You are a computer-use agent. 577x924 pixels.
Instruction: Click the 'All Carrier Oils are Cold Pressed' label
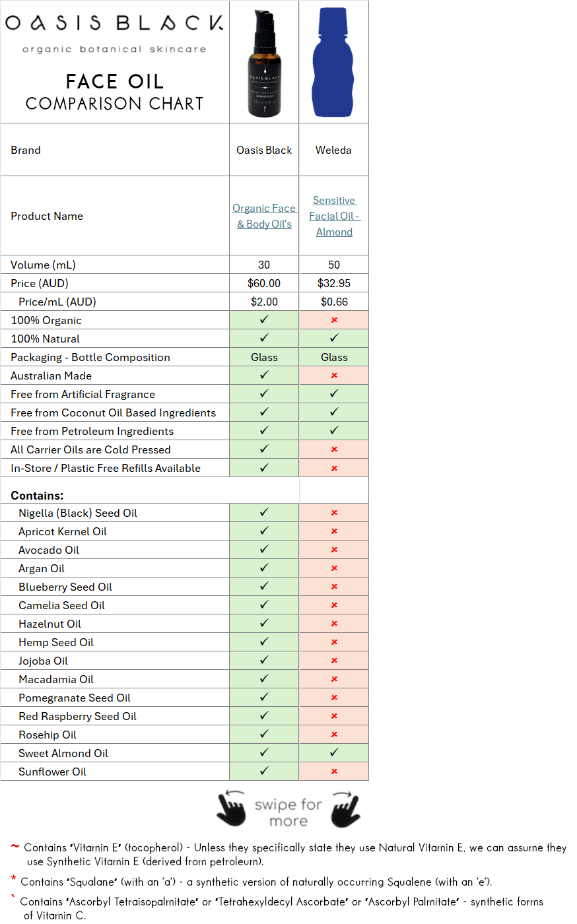pyautogui.click(x=90, y=449)
